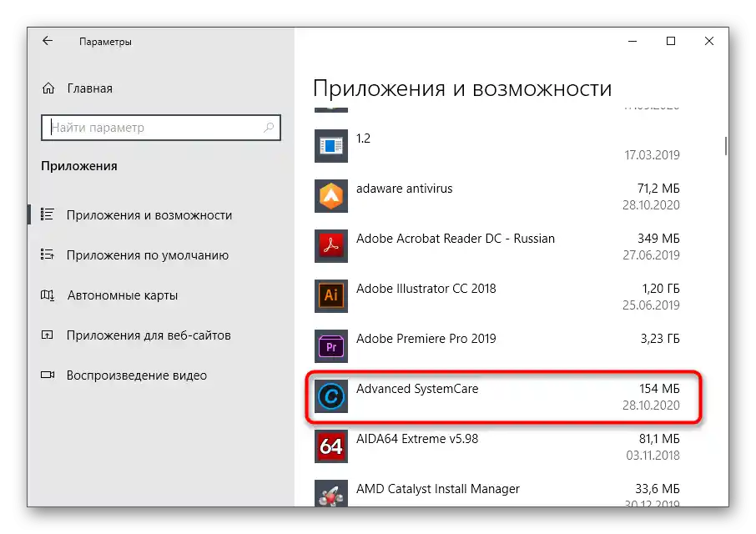Image resolution: width=756 pixels, height=534 pixels.
Task: Select Adobe Premiere Pro 2019 name
Action: [426, 339]
